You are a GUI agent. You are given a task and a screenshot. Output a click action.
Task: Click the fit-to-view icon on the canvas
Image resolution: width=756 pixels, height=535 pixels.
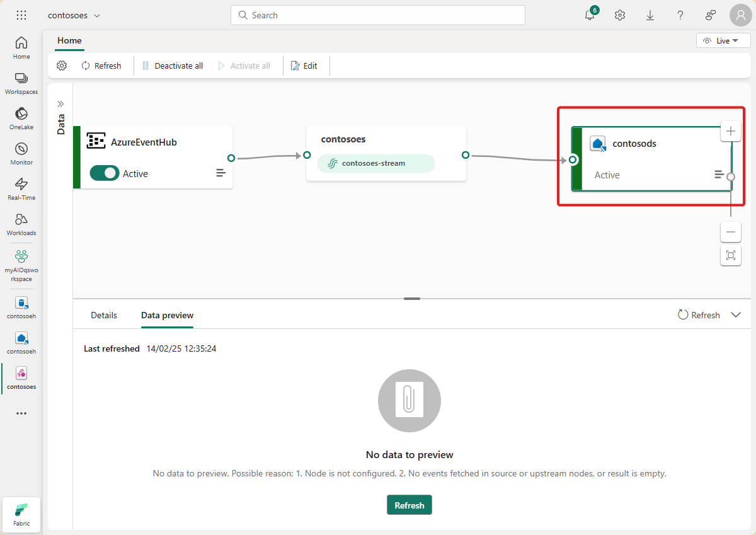click(x=730, y=255)
